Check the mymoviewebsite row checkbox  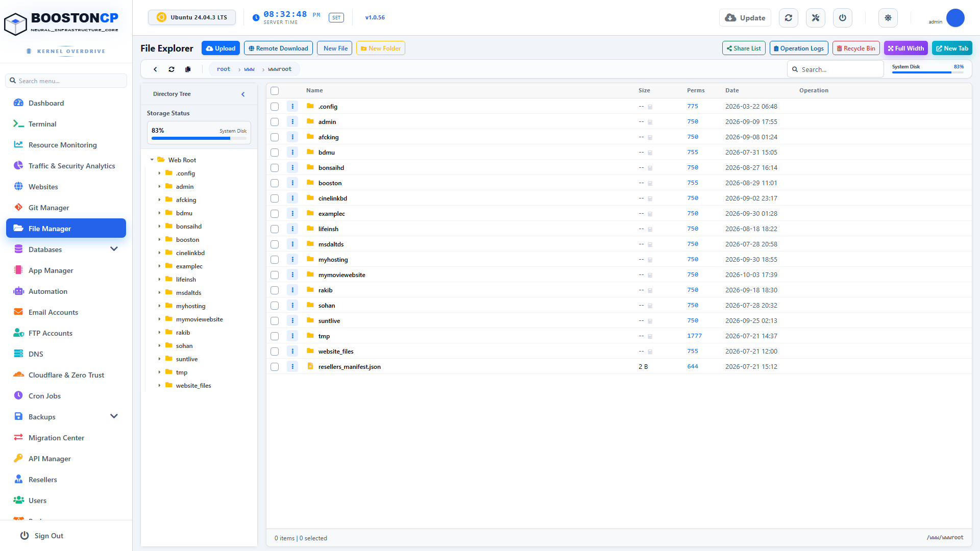[x=275, y=275]
